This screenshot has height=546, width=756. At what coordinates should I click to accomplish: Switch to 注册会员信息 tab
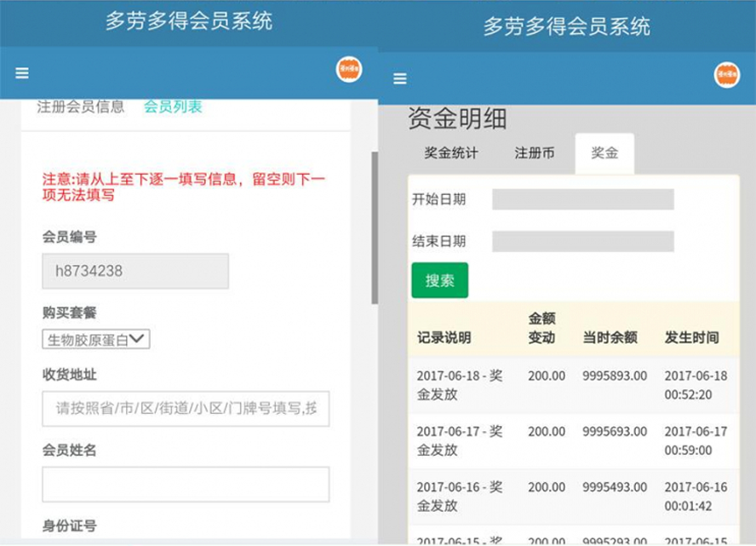click(81, 106)
